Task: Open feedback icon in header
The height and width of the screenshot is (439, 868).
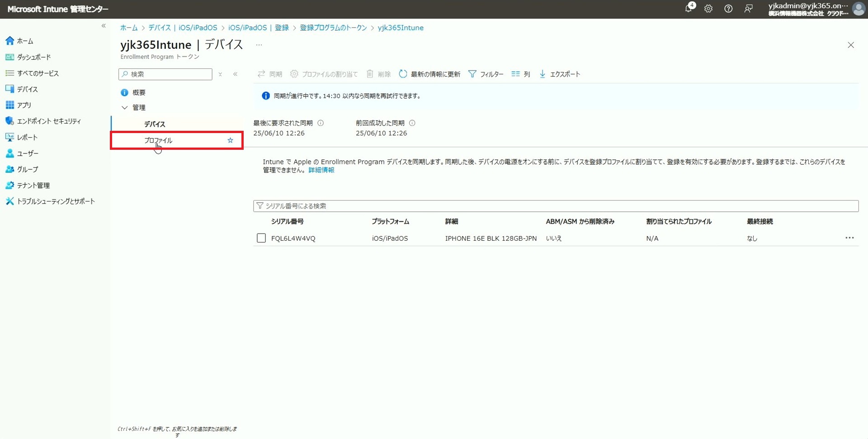Action: 749,9
